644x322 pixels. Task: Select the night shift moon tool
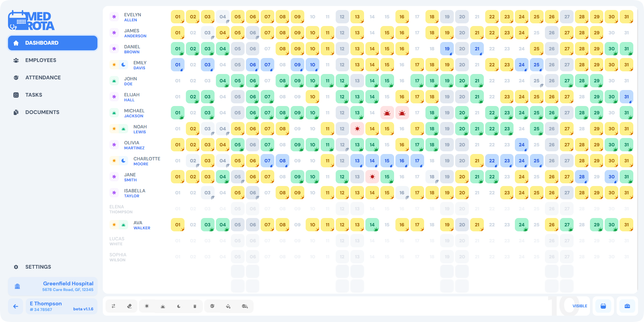tap(179, 306)
